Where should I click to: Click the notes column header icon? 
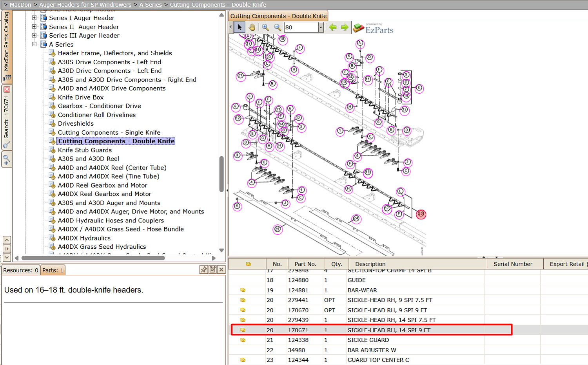tap(248, 264)
